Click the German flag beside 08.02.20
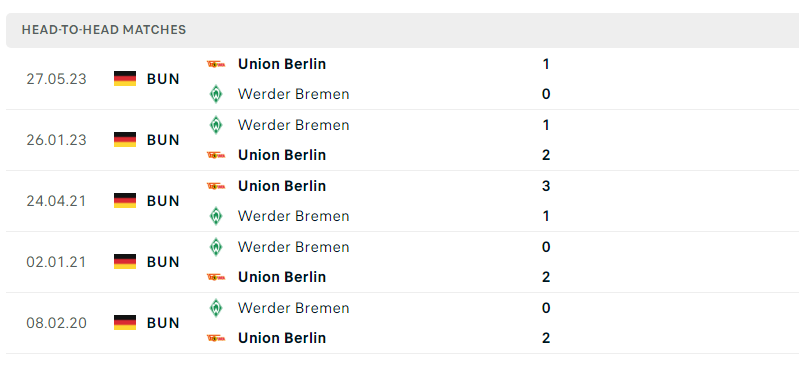The image size is (799, 366). point(125,323)
